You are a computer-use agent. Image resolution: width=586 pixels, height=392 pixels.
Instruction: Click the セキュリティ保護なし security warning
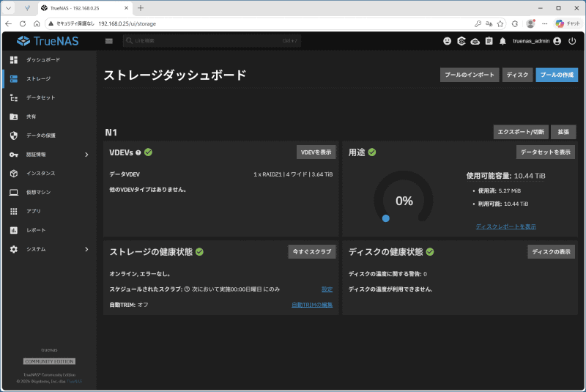(71, 23)
